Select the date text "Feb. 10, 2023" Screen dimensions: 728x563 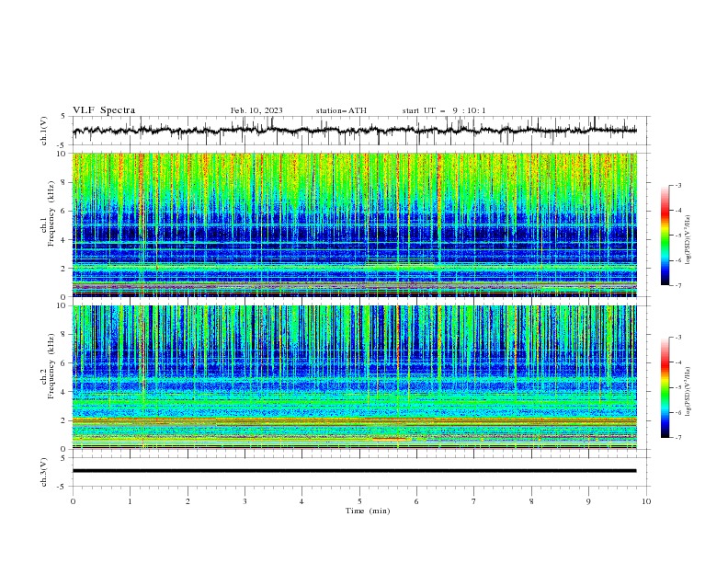256,110
